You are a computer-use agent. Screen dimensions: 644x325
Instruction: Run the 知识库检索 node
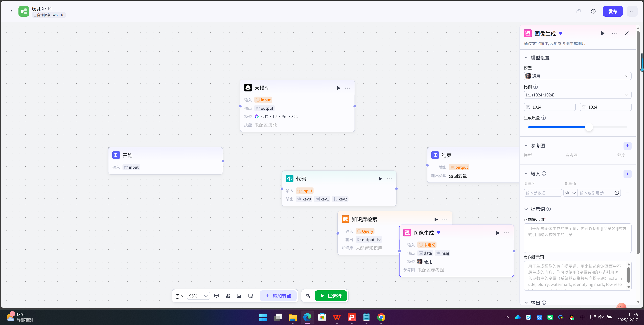pos(436,219)
